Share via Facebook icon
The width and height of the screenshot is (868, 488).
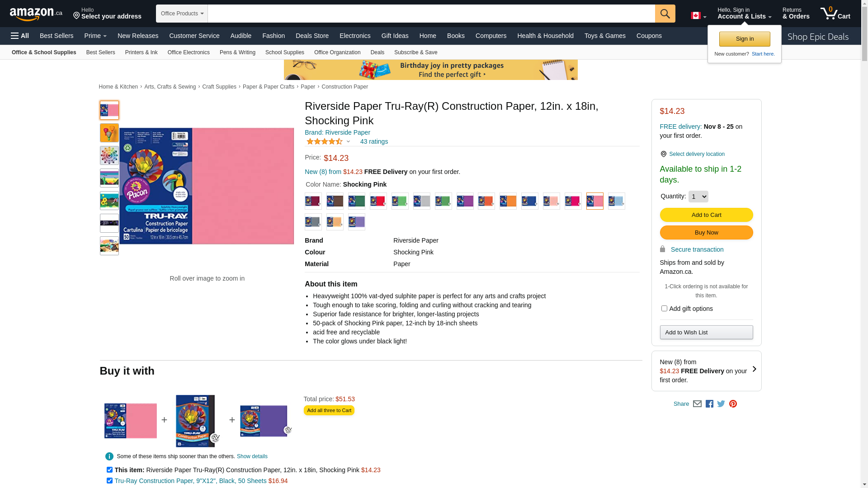tap(709, 404)
